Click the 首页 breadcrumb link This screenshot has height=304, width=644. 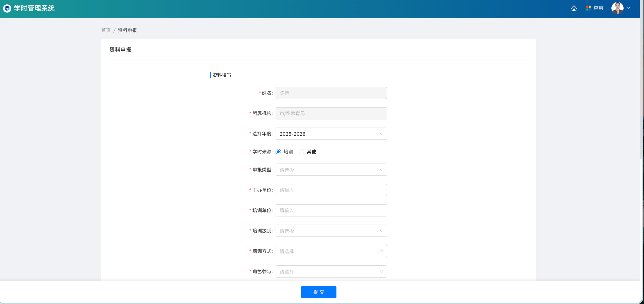coord(106,30)
